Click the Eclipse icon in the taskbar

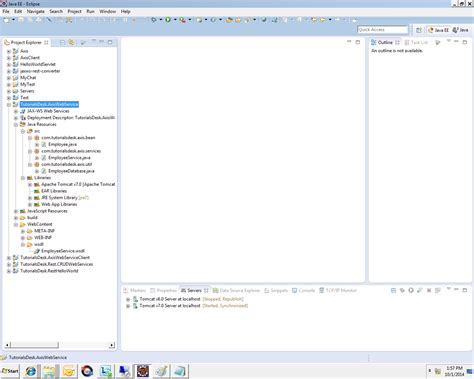pyautogui.click(x=143, y=371)
